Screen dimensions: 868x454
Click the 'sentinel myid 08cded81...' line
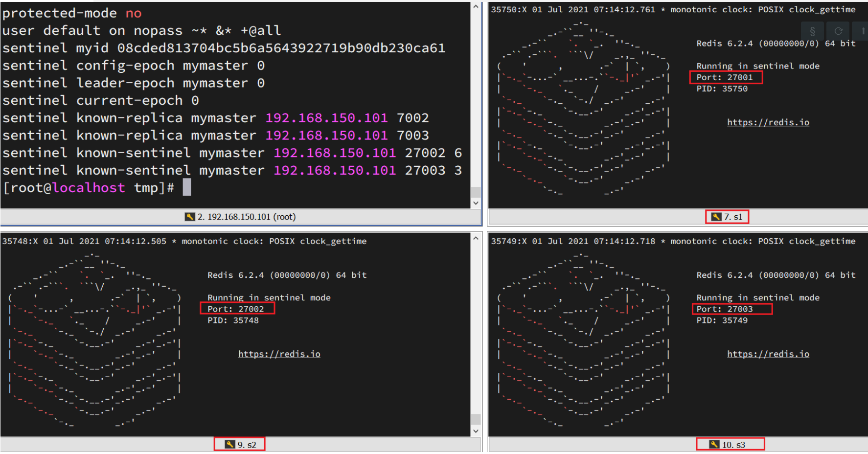click(x=224, y=48)
